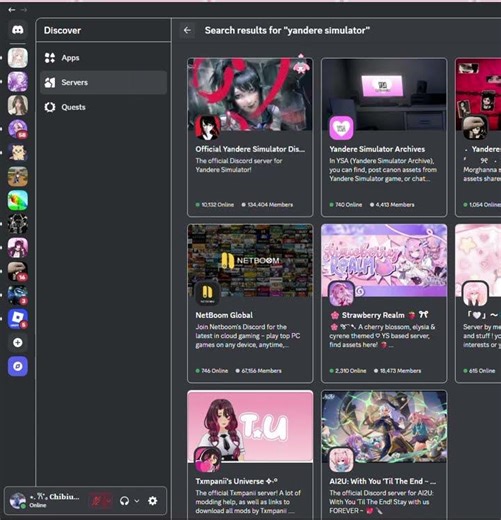Image resolution: width=501 pixels, height=520 pixels.
Task: Open the sidebar server showing the 16 badge
Action: click(18, 271)
